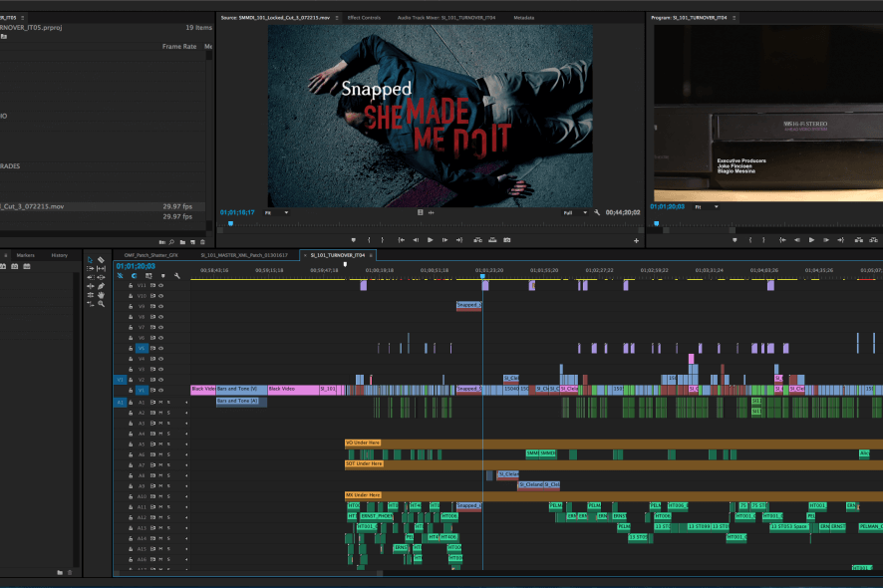Click Drag Audio Only icon in Source monitor
The image size is (883, 588).
pos(432,212)
